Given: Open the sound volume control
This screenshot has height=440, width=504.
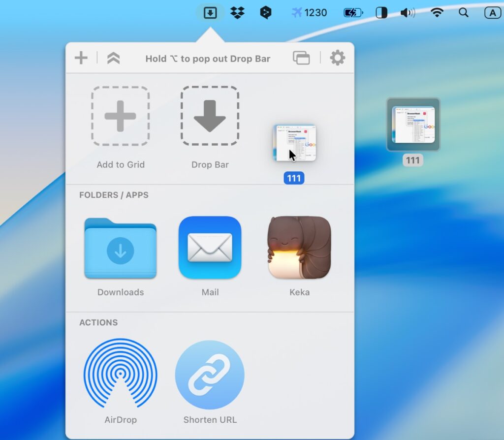Looking at the screenshot, I should click(408, 13).
